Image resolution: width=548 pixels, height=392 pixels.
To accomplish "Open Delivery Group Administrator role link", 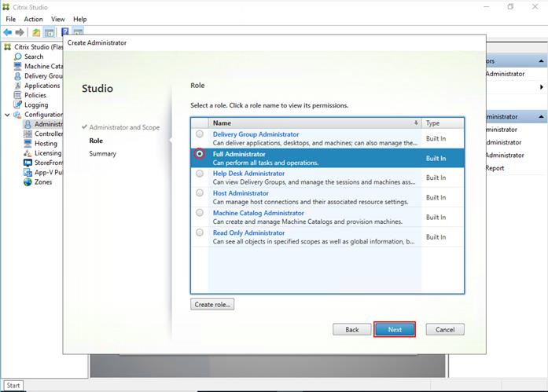I will (x=256, y=134).
